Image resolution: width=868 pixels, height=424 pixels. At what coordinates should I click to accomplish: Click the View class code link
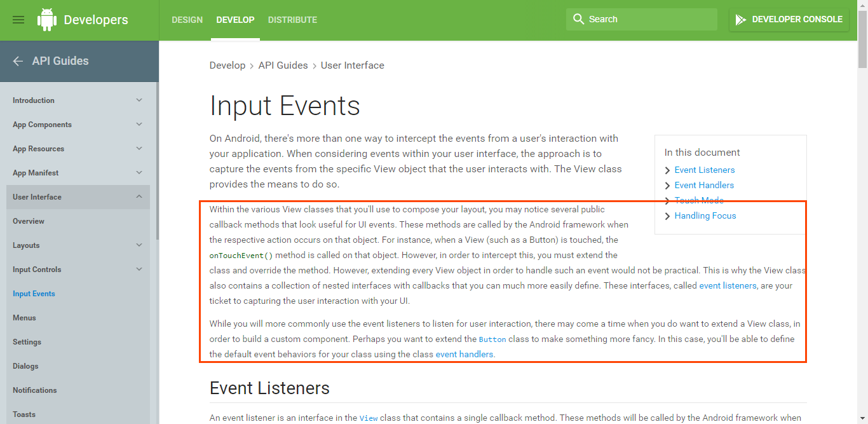(369, 418)
